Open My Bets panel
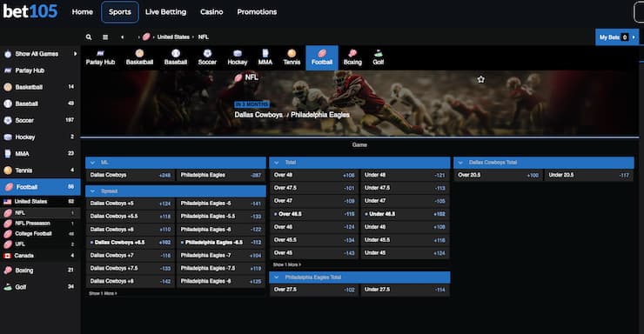Image resolution: width=644 pixels, height=334 pixels. click(x=617, y=37)
